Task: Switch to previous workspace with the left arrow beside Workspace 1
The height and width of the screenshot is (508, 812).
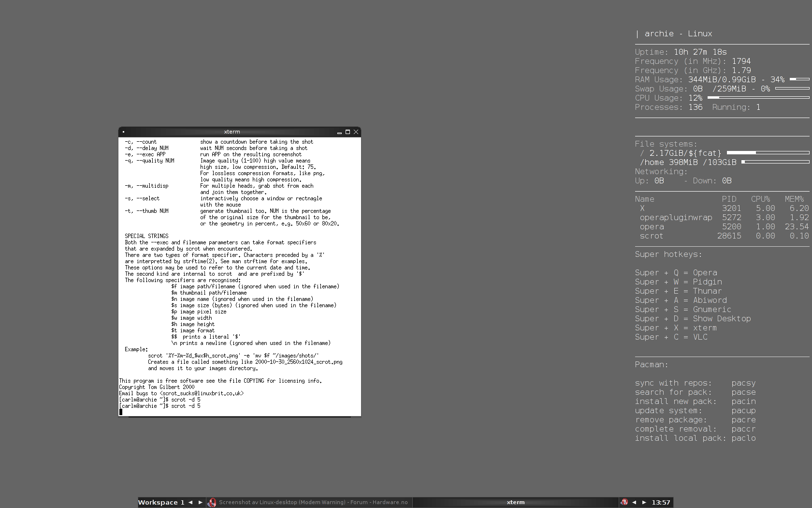Action: [x=190, y=503]
